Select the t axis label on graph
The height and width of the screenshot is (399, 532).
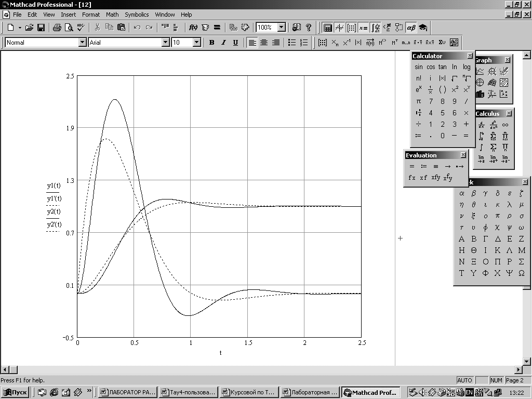220,353
